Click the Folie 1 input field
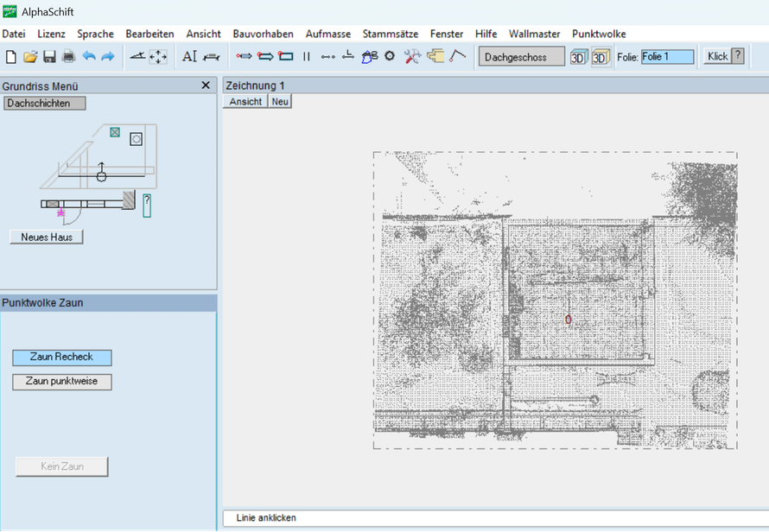Screen dimensions: 769x532 [x=668, y=57]
